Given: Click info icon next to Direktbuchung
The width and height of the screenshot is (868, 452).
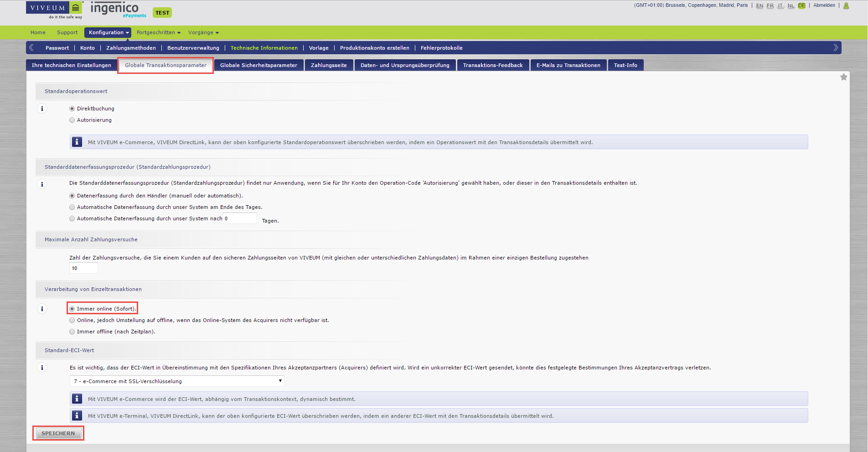Looking at the screenshot, I should coord(42,109).
